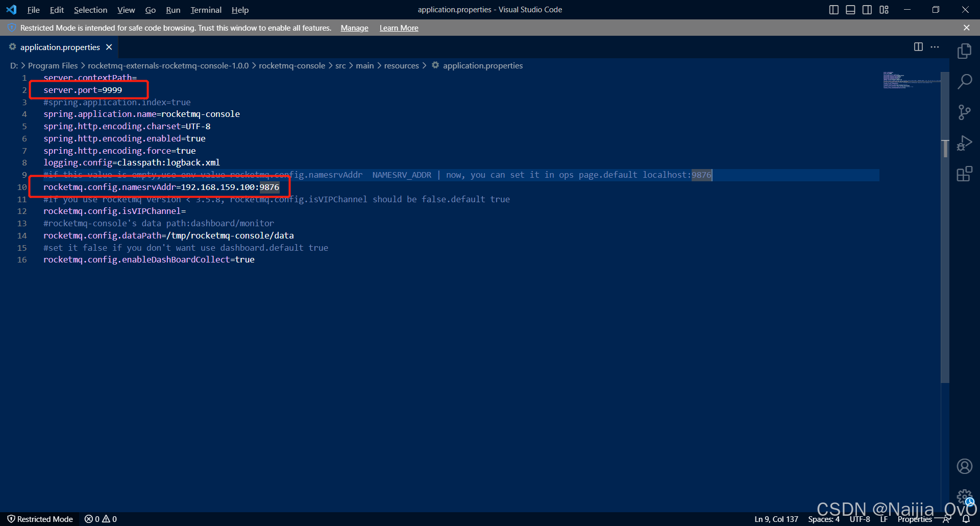The width and height of the screenshot is (980, 526).
Task: Toggle the primary side bar layout button
Action: click(x=834, y=10)
